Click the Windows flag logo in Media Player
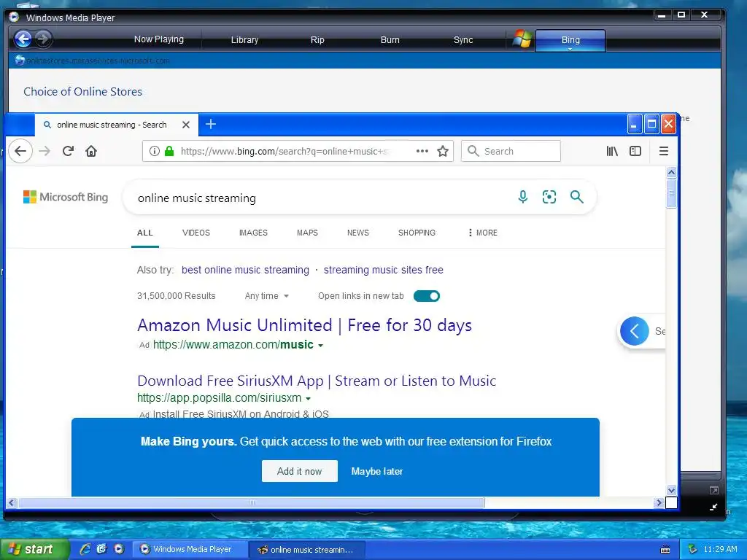The height and width of the screenshot is (560, 747). pos(522,39)
